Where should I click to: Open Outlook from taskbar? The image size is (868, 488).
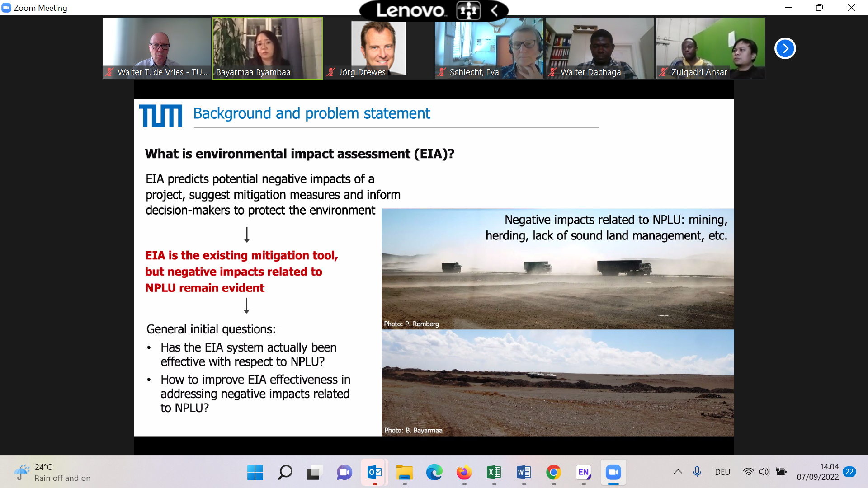tap(374, 473)
